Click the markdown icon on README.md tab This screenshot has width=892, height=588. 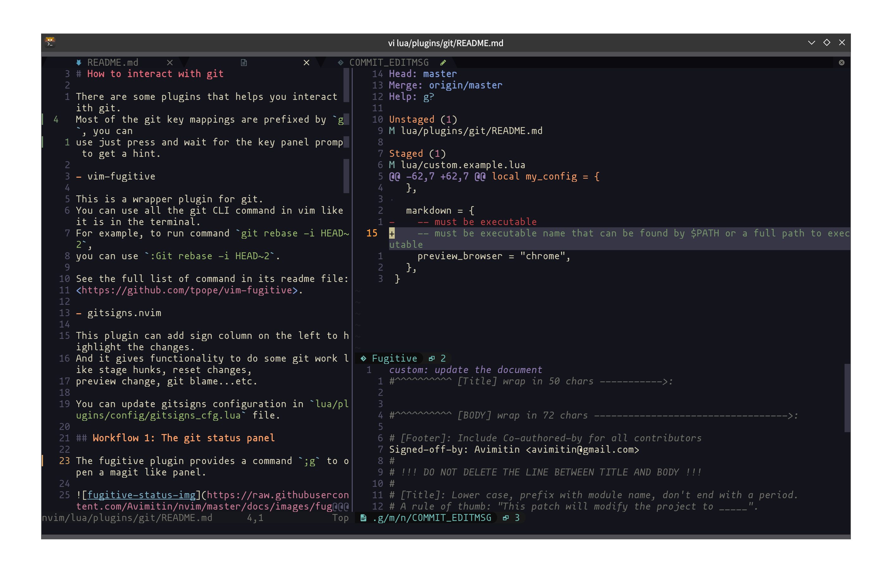pyautogui.click(x=79, y=62)
